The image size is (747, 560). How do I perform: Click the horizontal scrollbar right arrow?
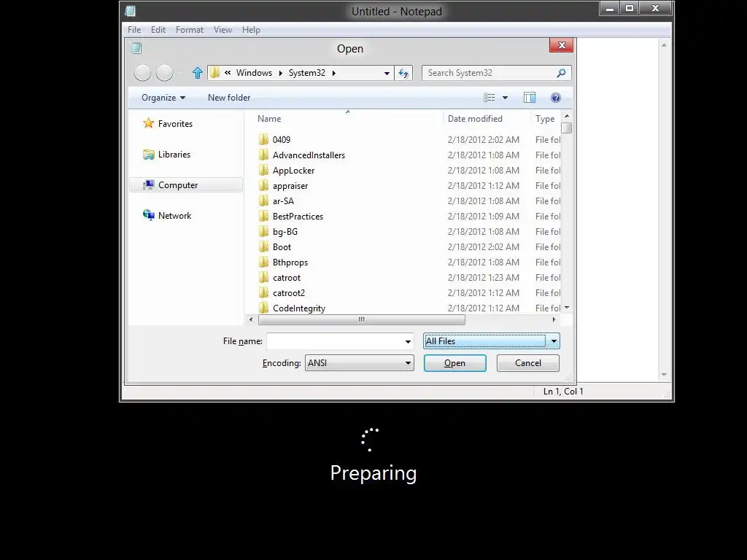click(554, 319)
